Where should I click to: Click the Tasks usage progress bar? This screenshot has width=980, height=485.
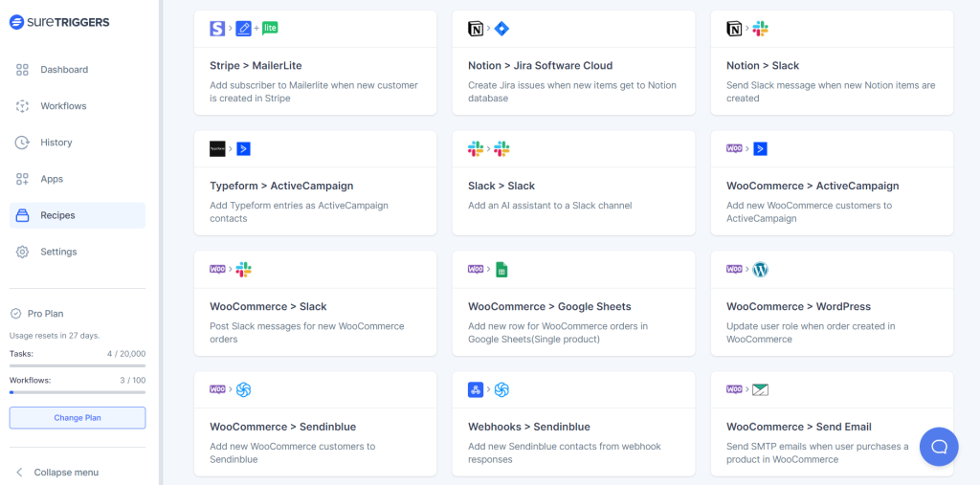click(x=78, y=365)
